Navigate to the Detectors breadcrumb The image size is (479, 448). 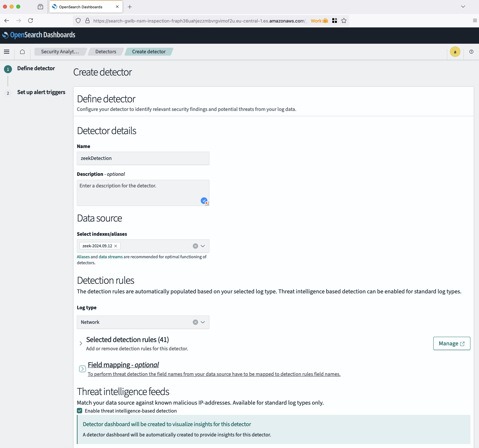[105, 51]
